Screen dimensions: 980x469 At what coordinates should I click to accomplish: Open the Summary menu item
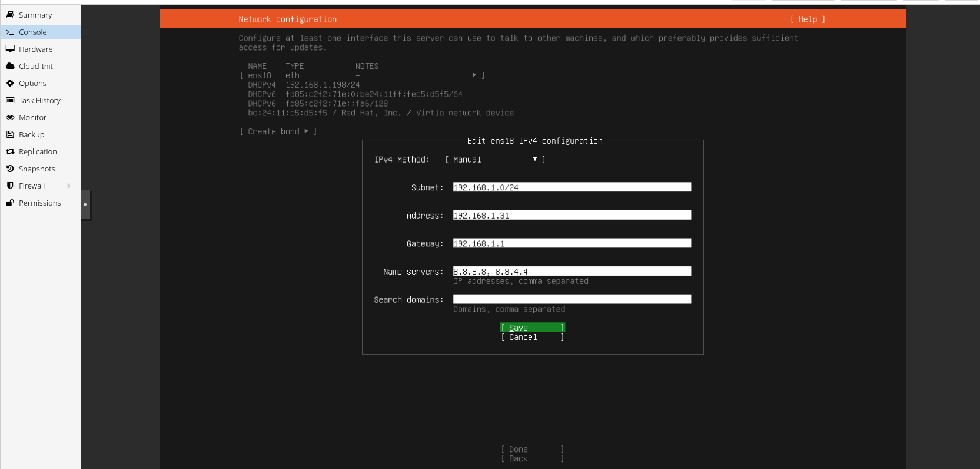(41, 15)
